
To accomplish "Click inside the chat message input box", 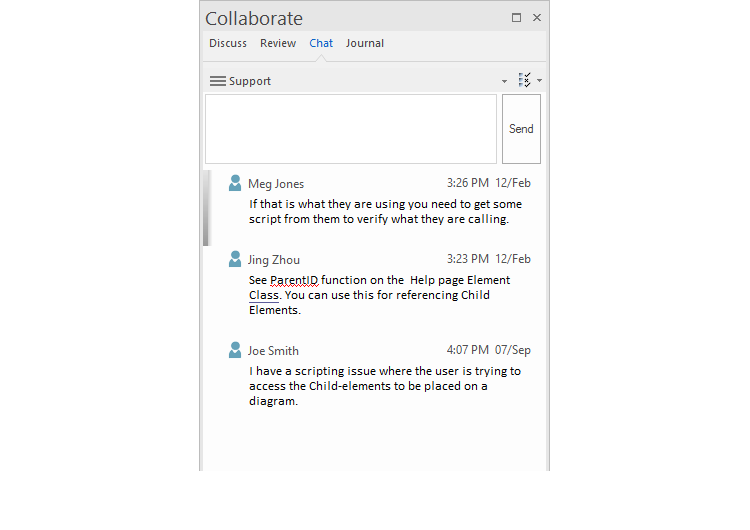I will click(350, 129).
